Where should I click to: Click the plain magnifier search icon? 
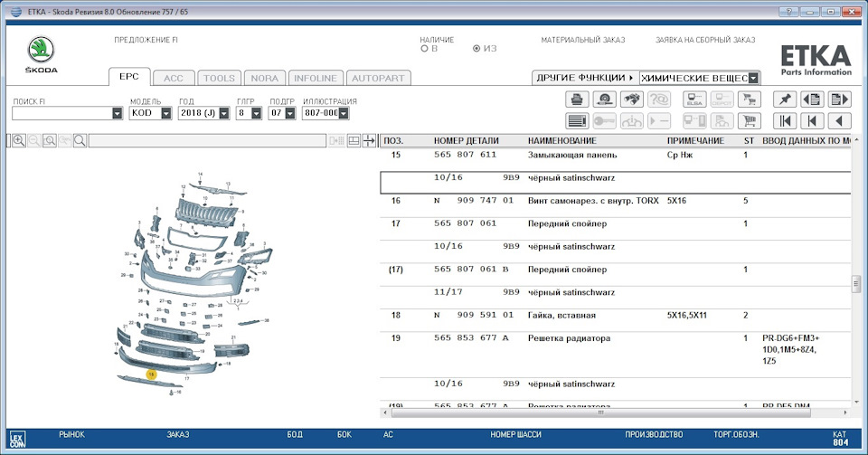coord(80,140)
